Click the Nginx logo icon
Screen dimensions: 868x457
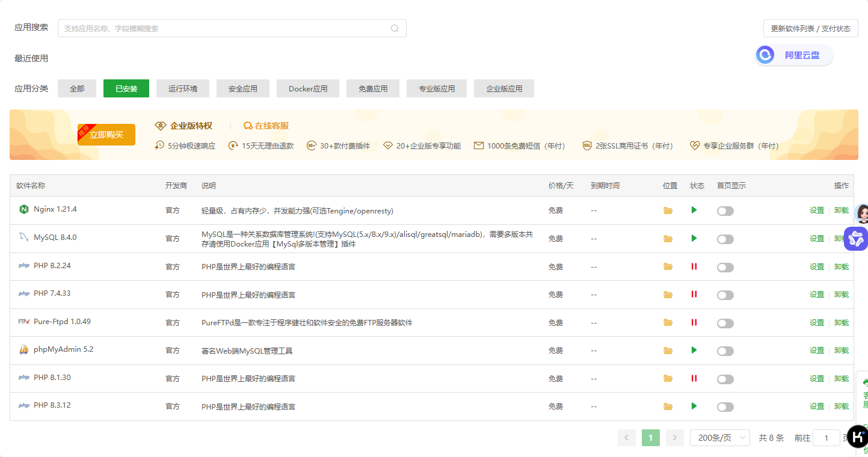24,209
